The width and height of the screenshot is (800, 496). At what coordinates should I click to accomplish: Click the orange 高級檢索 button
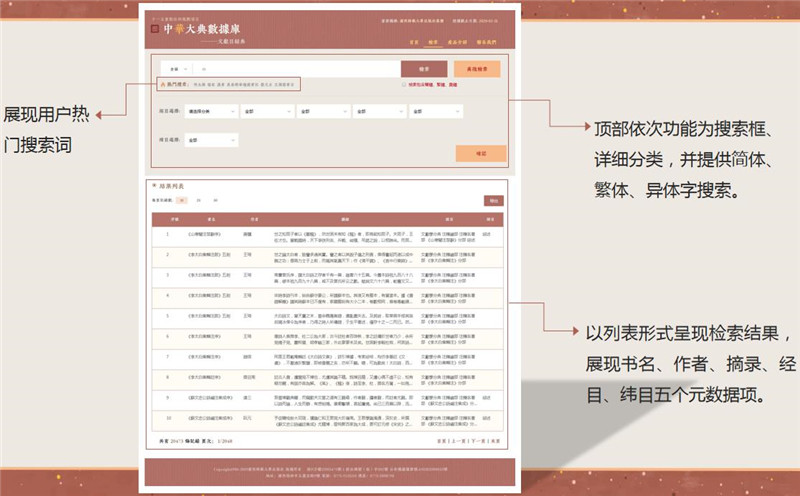[x=476, y=69]
